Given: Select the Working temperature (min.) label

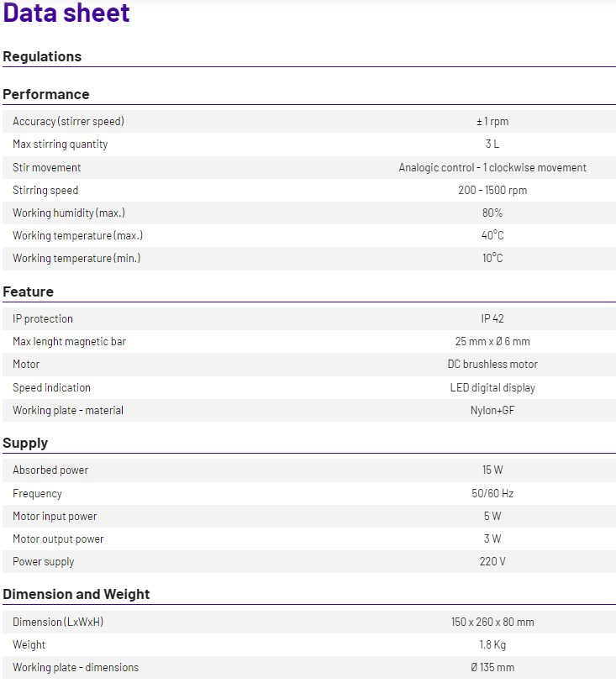Looking at the screenshot, I should [x=76, y=258].
